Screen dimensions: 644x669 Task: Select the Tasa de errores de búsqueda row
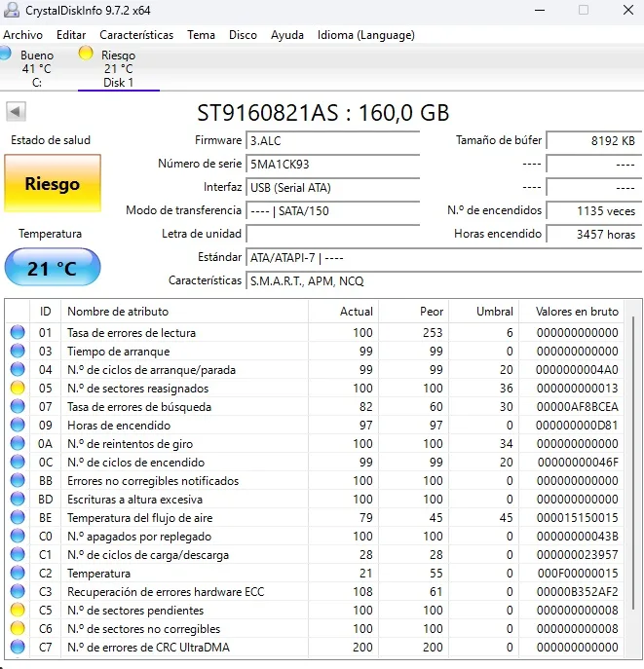pos(315,407)
